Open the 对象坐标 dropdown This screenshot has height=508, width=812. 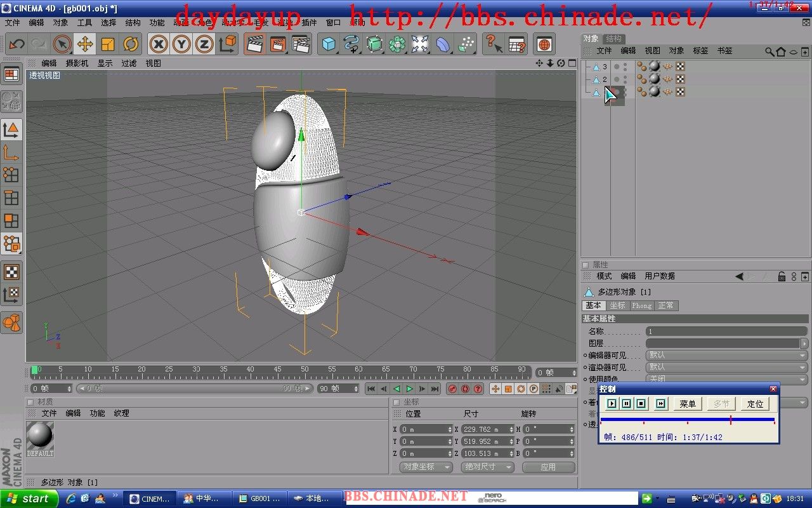pyautogui.click(x=426, y=467)
